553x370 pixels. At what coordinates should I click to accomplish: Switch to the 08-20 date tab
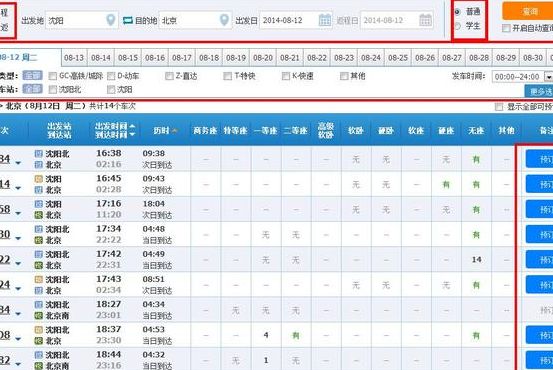pos(263,57)
